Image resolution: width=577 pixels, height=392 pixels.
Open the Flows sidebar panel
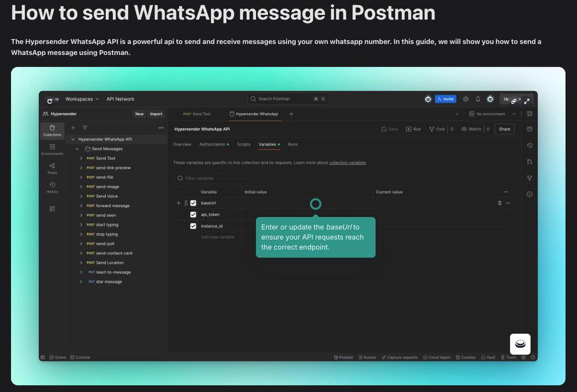pyautogui.click(x=52, y=168)
